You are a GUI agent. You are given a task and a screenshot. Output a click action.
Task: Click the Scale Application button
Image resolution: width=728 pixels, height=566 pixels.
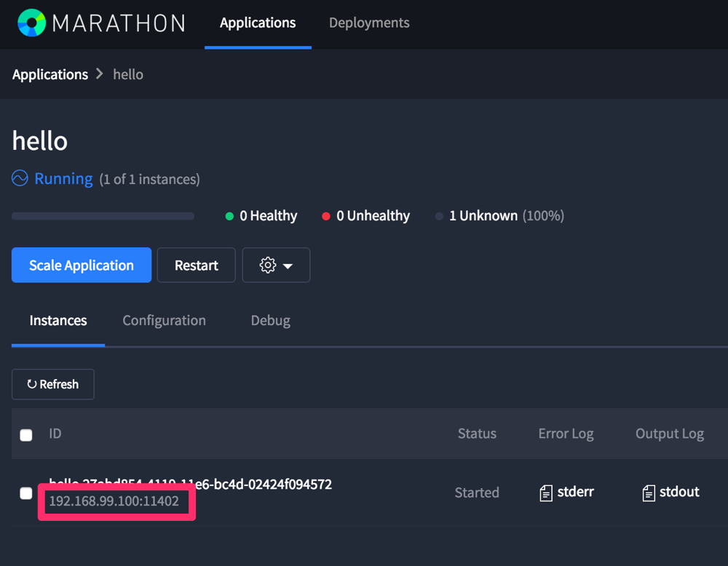[x=82, y=265]
